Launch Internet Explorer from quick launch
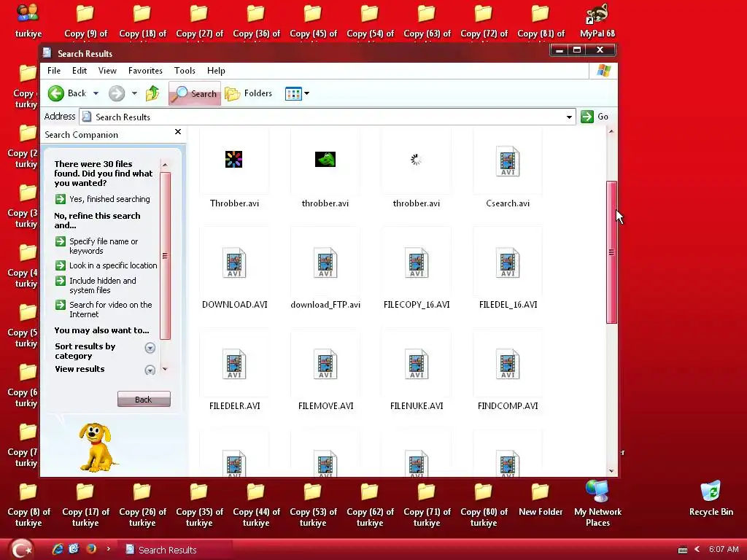 pos(58,549)
